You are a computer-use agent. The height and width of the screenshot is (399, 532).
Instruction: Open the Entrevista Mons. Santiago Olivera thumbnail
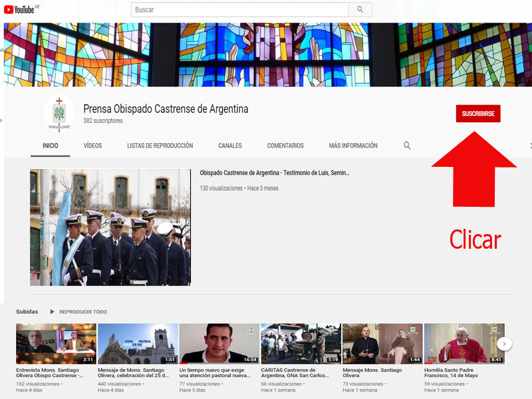pyautogui.click(x=56, y=344)
